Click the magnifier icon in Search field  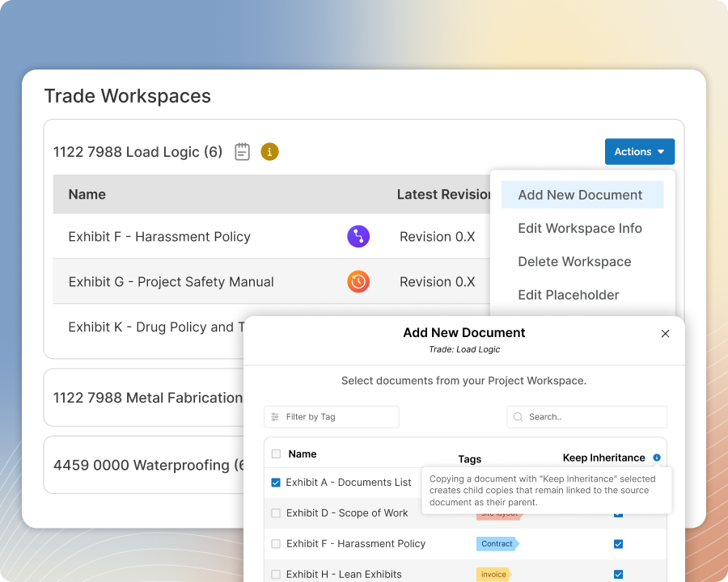pos(518,417)
